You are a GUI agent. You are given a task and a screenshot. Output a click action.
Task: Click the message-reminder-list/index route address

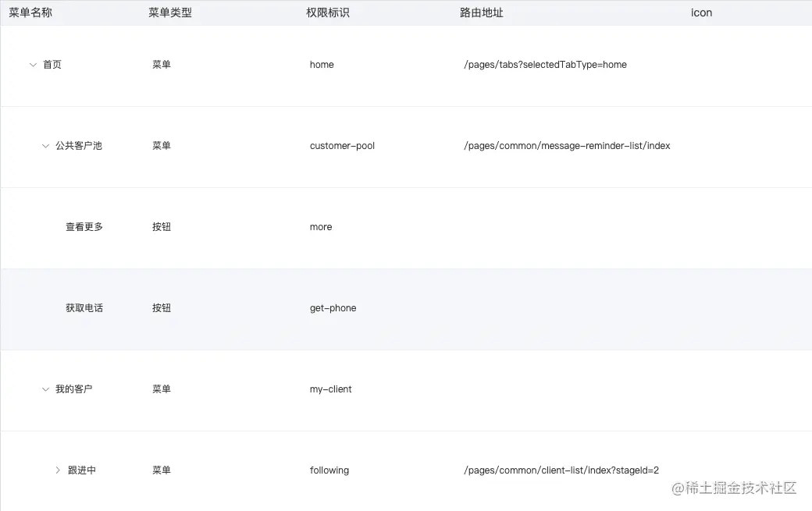point(567,146)
